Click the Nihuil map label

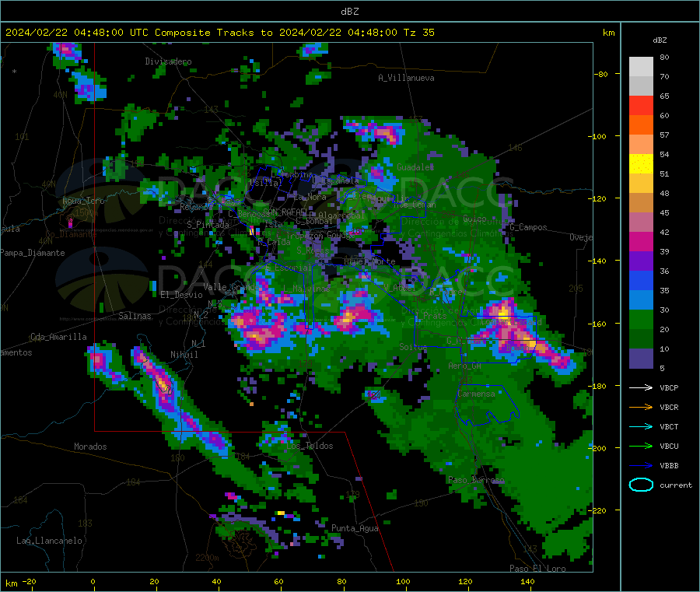tap(184, 355)
